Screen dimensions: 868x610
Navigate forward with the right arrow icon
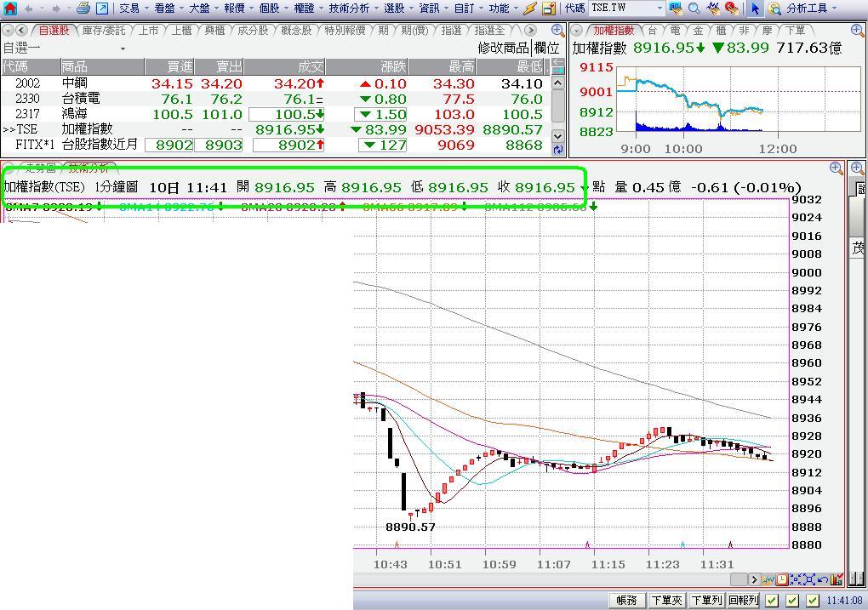click(56, 9)
